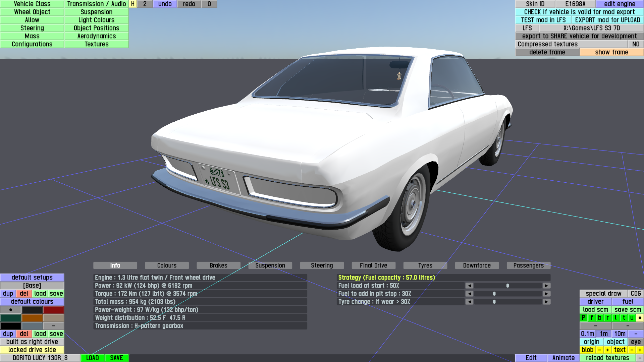The image size is (644, 362).
Task: Click right arrow for Tyre change wear
Action: pos(546,302)
